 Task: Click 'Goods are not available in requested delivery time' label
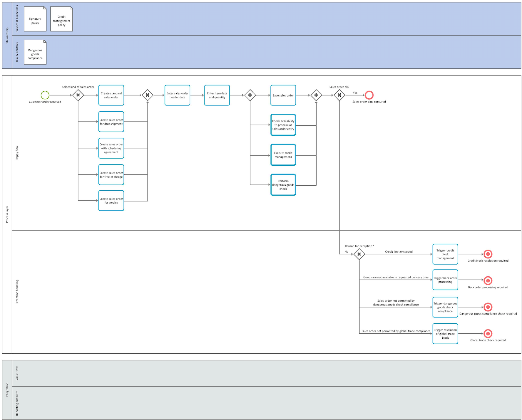(x=396, y=277)
